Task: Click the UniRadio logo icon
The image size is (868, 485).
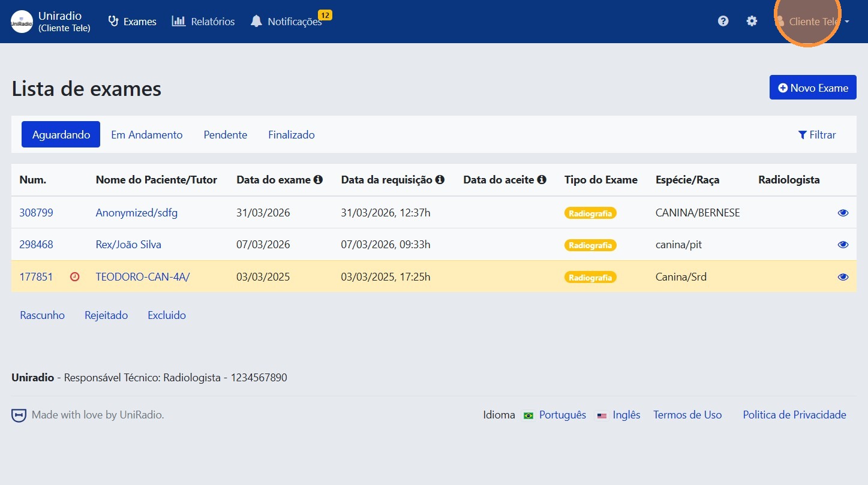Action: (x=22, y=22)
